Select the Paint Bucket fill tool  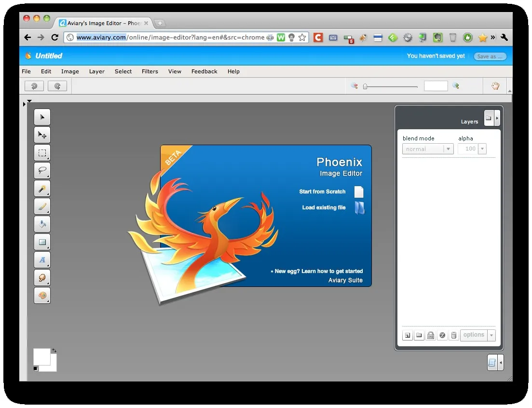coord(42,224)
